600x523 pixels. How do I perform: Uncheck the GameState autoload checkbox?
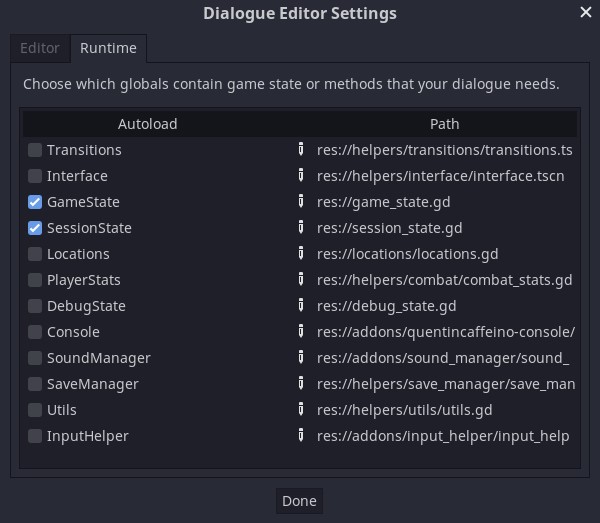pyautogui.click(x=35, y=202)
